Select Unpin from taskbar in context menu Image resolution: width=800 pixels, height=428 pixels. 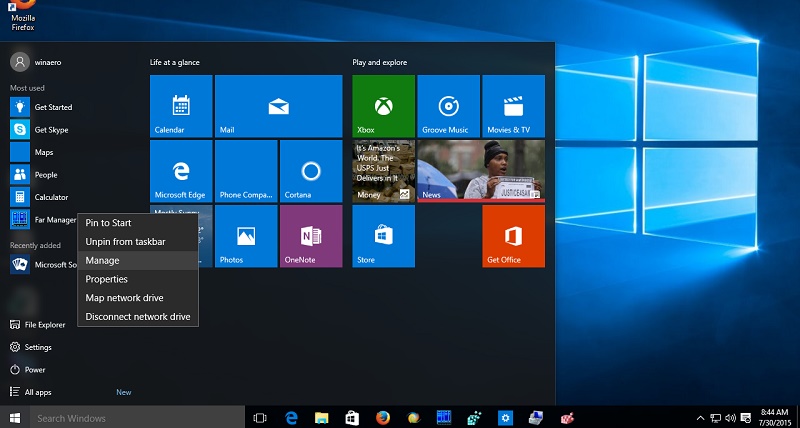(138, 242)
